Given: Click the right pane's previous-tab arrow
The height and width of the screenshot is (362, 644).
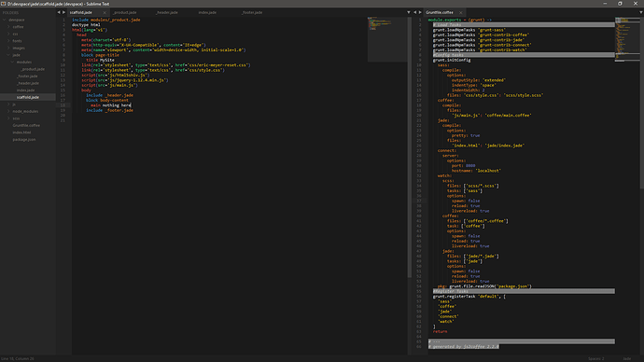Looking at the screenshot, I should click(x=414, y=12).
